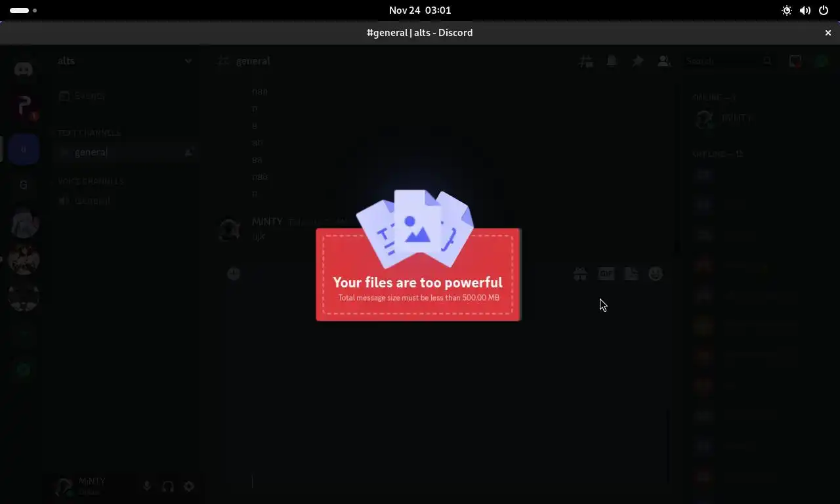Viewport: 840px width, 504px height.
Task: Open Explore Discoverable Servers compass icon
Action: click(24, 369)
